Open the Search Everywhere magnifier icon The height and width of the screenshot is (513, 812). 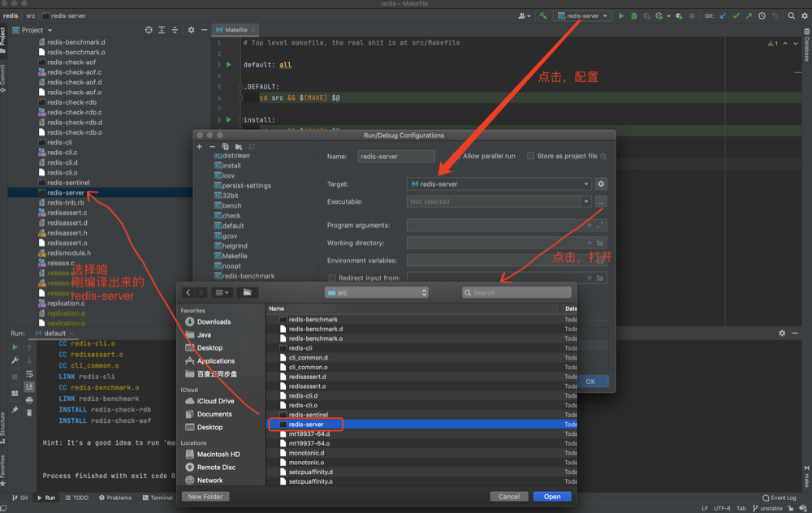pyautogui.click(x=791, y=16)
